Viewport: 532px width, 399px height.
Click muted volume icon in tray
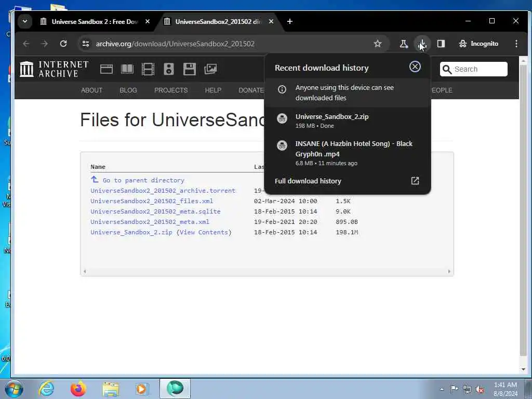(480, 390)
